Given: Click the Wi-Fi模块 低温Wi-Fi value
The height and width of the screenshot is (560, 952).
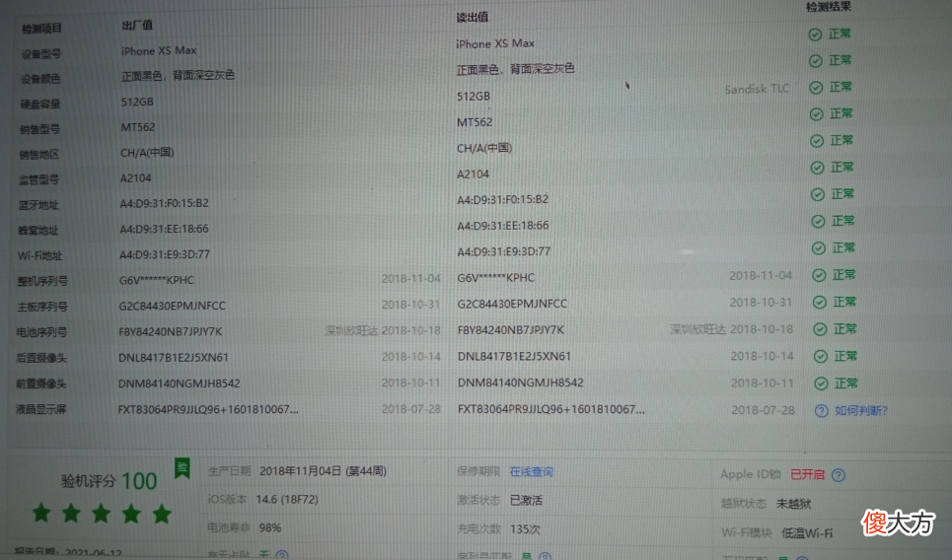Looking at the screenshot, I should click(x=807, y=533).
